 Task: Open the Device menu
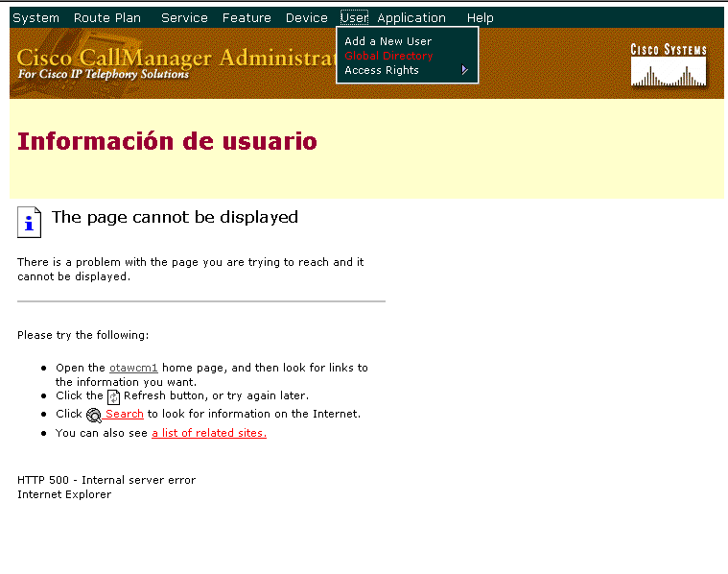pos(306,17)
